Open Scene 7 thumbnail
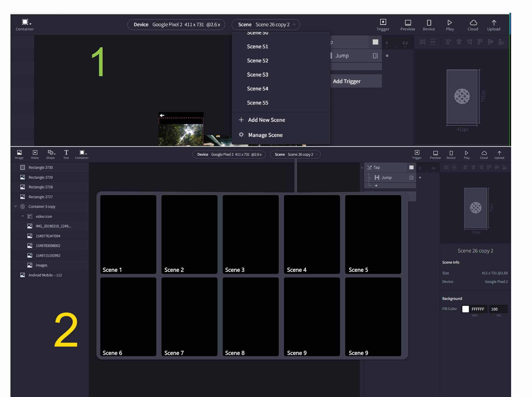 click(x=189, y=317)
